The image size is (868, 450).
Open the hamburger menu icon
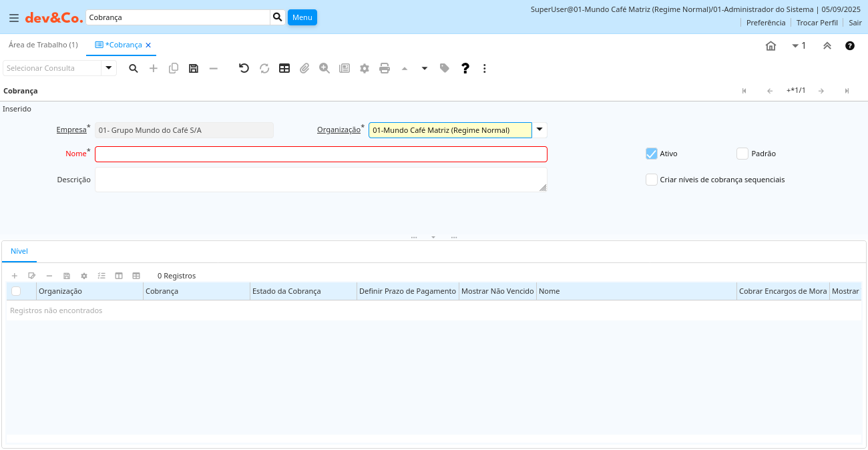(13, 18)
